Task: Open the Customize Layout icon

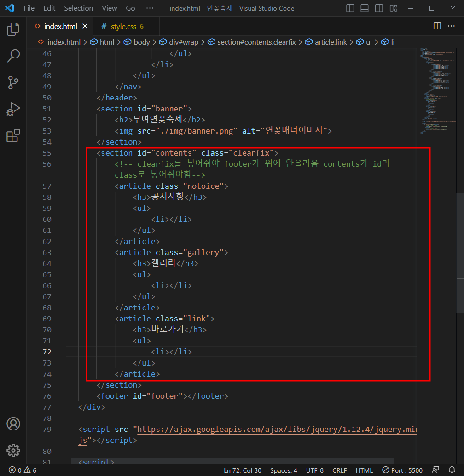Action: (394, 8)
